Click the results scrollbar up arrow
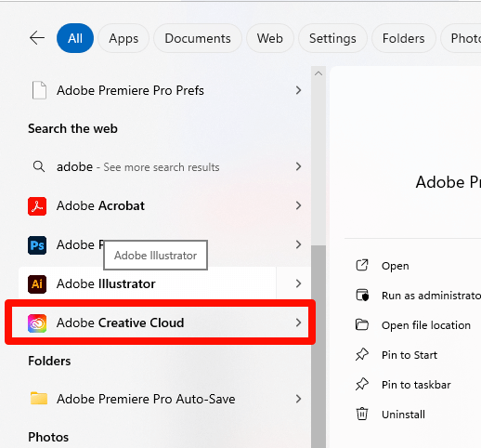Screen dimensions: 481x448 [318, 73]
